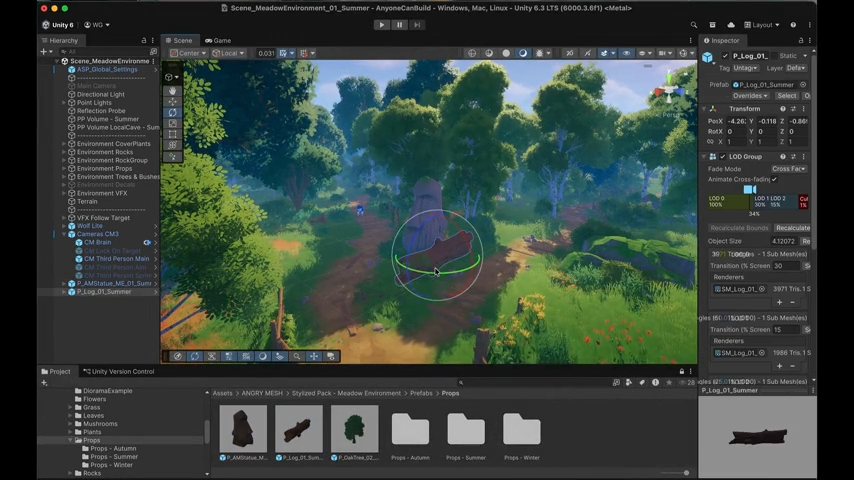Open the Local handle rotation dropdown
Viewport: 854px width, 480px height.
(x=228, y=53)
